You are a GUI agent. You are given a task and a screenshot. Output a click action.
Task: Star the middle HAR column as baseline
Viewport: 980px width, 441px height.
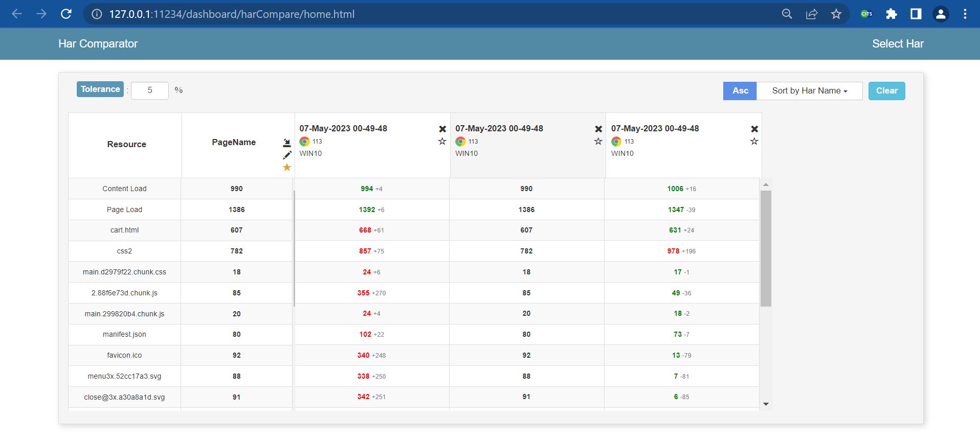(x=598, y=141)
